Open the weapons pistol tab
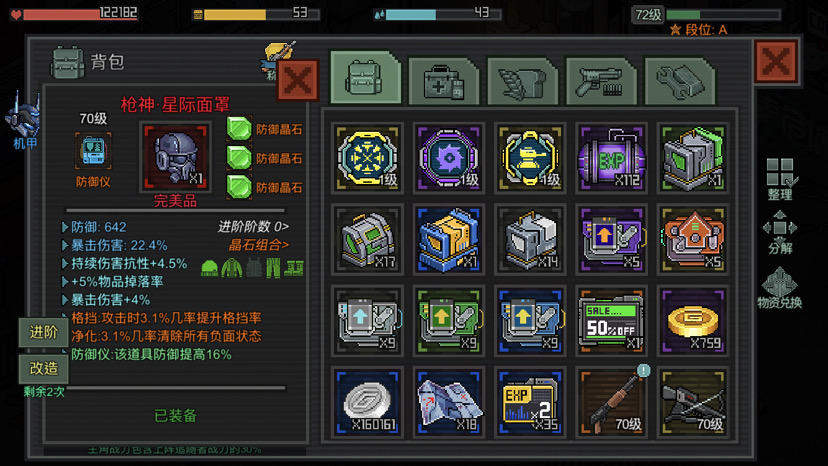The width and height of the screenshot is (828, 466). 601,81
